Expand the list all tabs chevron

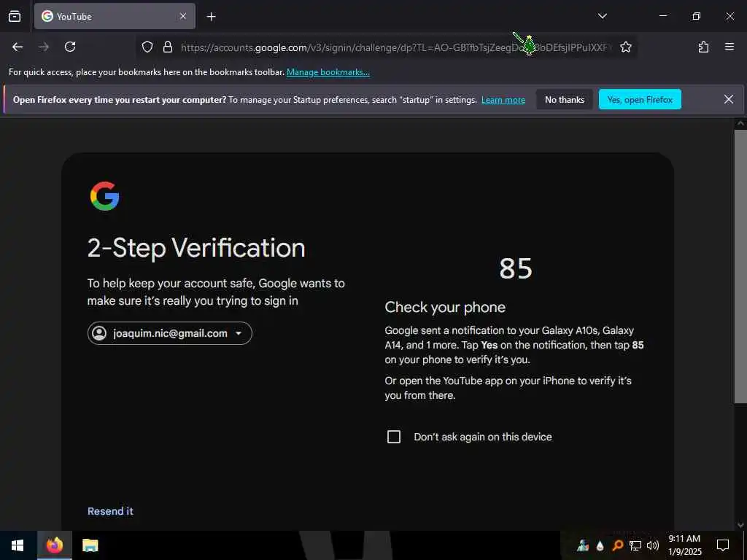[602, 16]
